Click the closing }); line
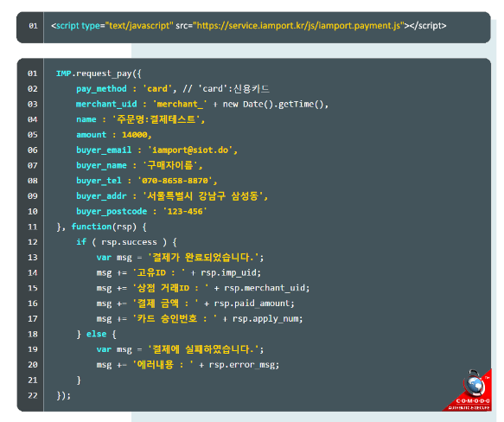The image size is (504, 422). click(64, 395)
